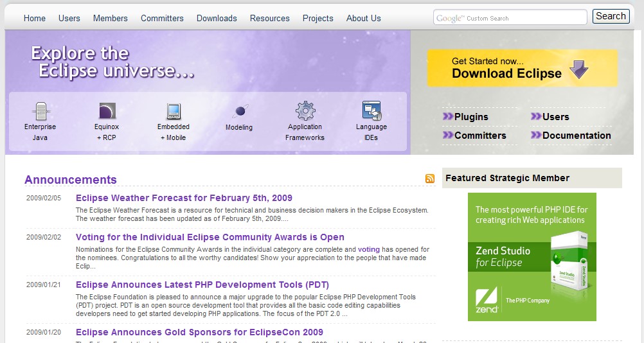This screenshot has width=644, height=343.
Task: Click the double-arrow icon beside Documentation
Action: [x=535, y=135]
